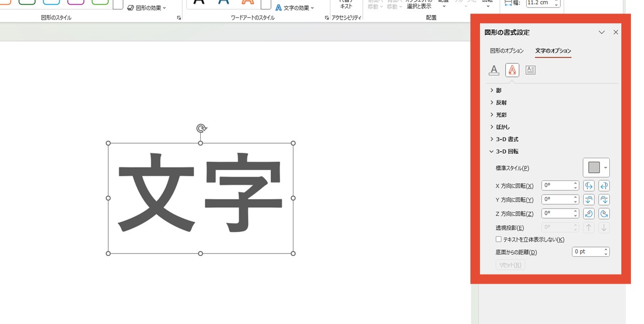Open the 図形のスタイル dialog launcher
The width and height of the screenshot is (644, 324).
179,18
